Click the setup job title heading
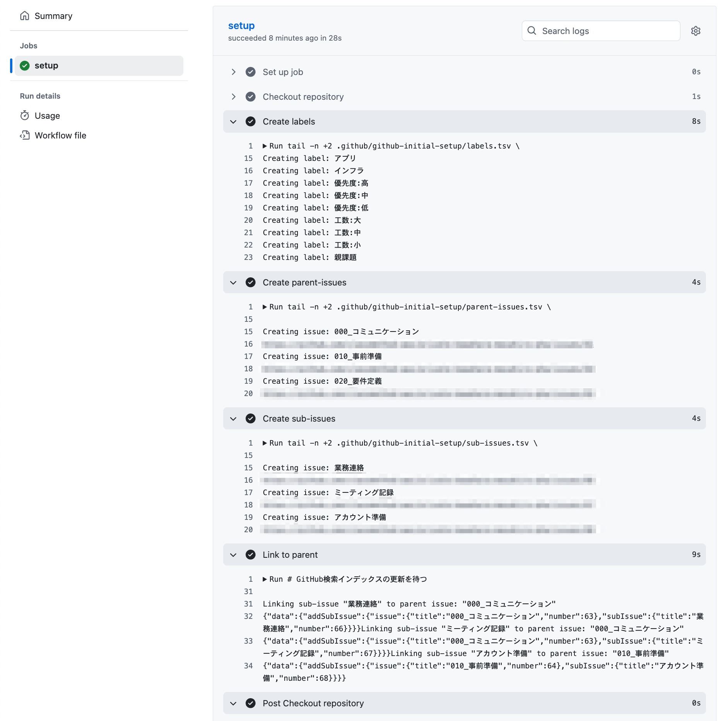 point(241,26)
